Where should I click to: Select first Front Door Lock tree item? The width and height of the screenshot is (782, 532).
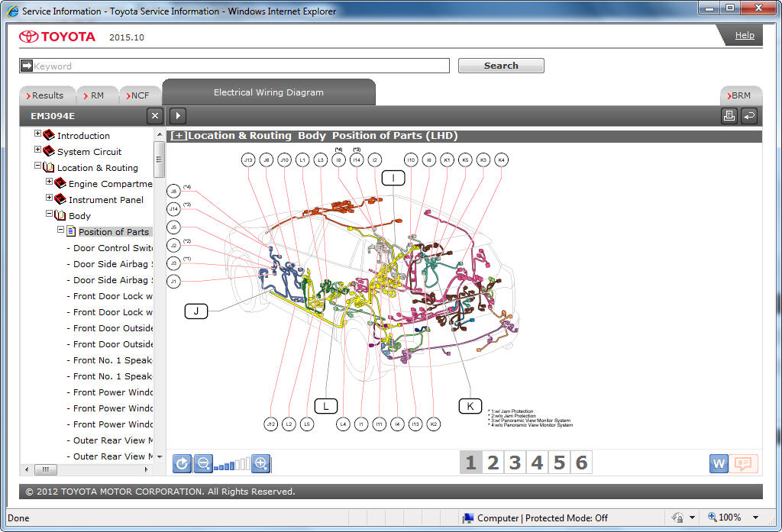pyautogui.click(x=113, y=296)
